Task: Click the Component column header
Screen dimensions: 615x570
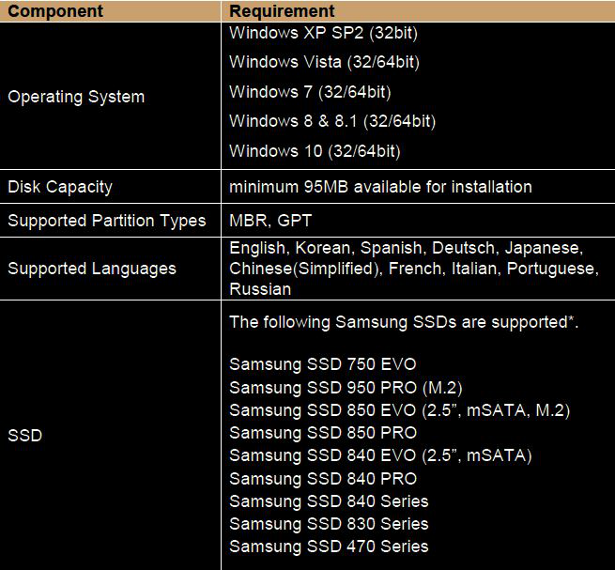Action: point(55,11)
